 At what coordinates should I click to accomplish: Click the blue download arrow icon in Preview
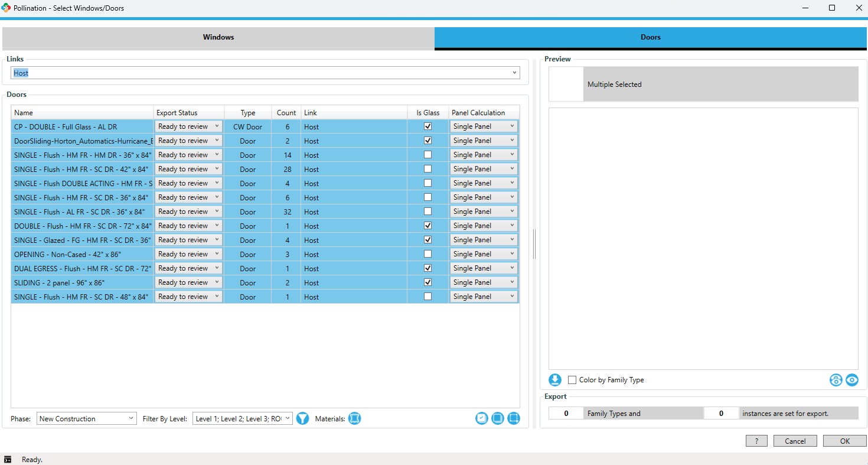[x=555, y=380]
